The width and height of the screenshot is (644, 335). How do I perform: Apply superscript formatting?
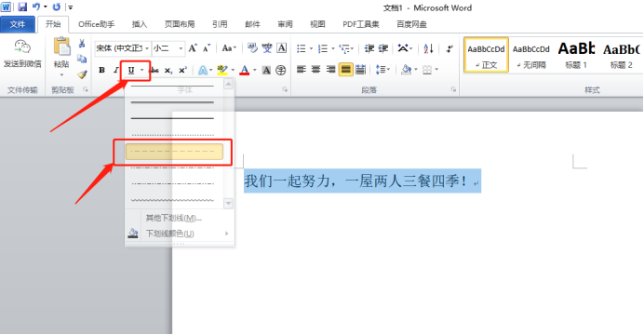182,70
